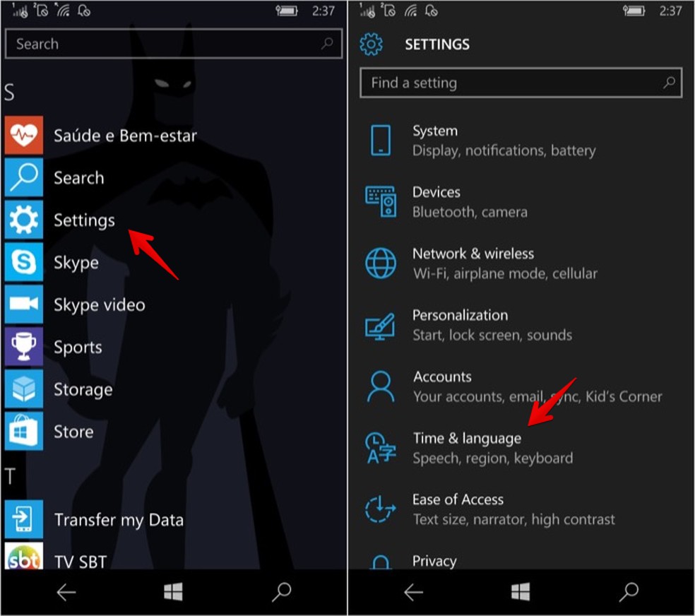Open Accounts settings category
The image size is (695, 616).
[521, 386]
